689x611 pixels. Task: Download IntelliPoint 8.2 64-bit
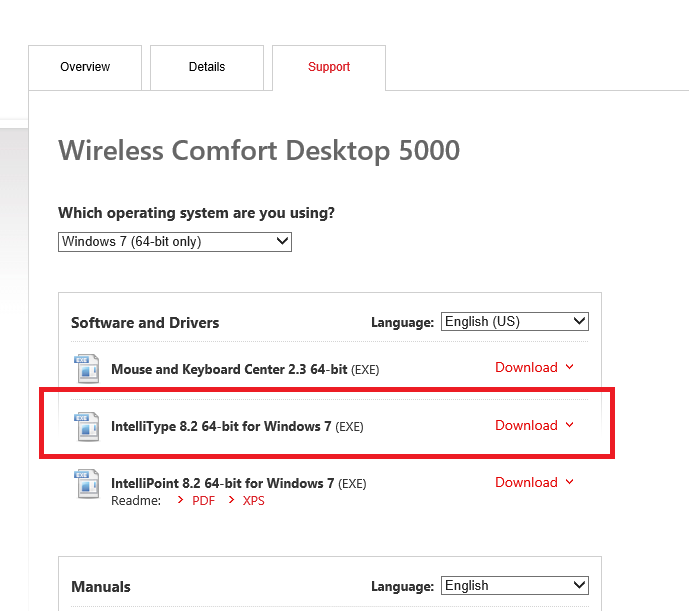click(x=526, y=483)
